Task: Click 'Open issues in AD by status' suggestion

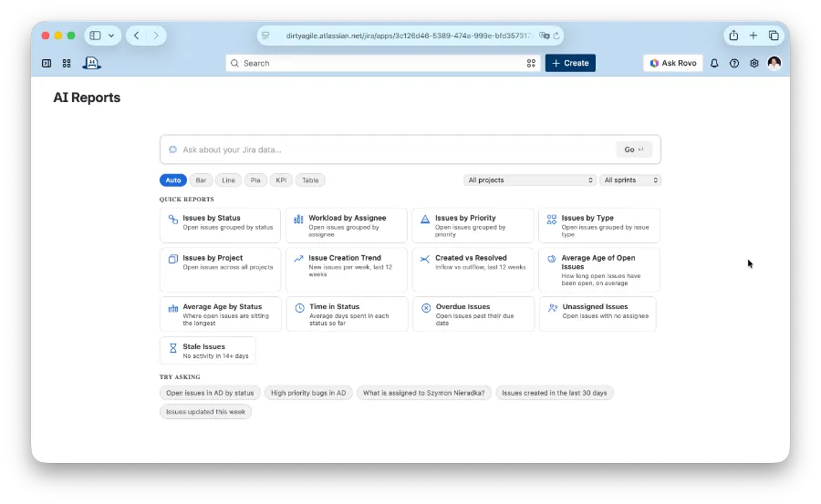Action: pos(210,393)
